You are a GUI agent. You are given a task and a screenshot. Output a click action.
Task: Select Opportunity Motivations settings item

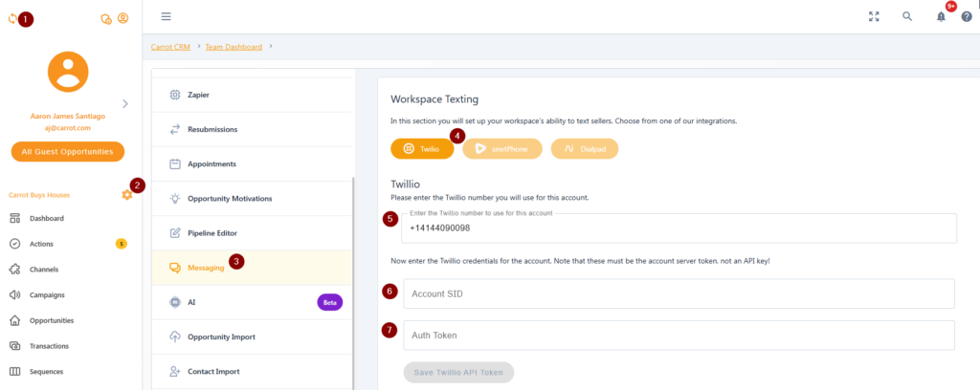[x=252, y=199]
